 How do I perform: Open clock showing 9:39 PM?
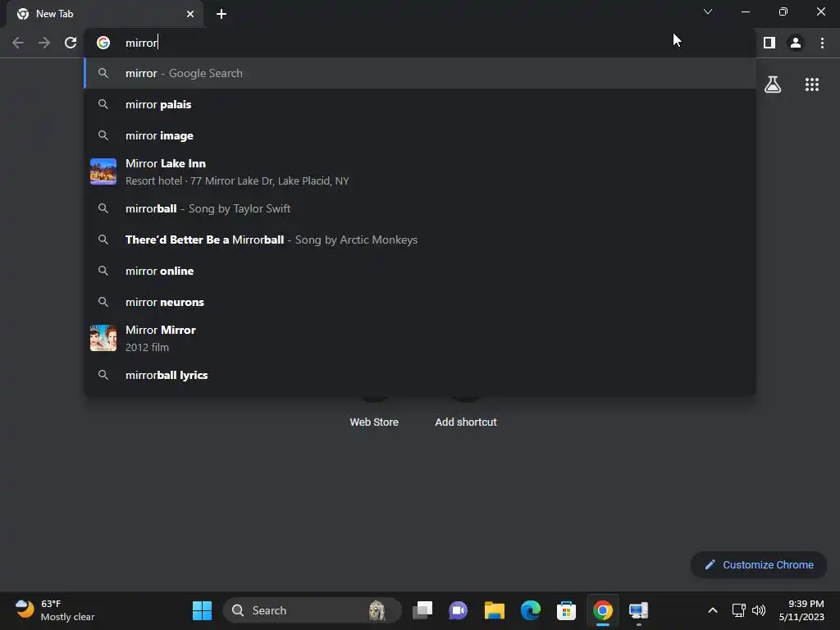[801, 610]
